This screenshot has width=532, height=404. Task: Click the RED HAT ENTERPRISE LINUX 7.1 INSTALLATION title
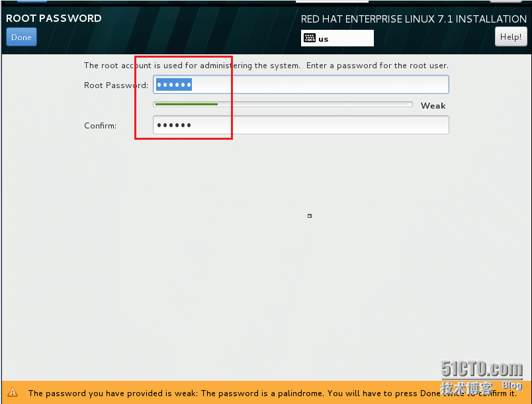coord(414,19)
